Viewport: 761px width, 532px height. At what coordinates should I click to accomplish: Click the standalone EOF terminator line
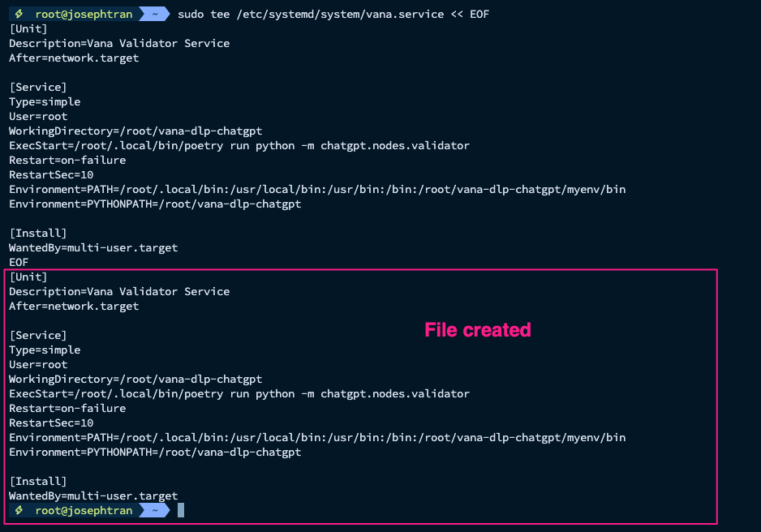19,262
